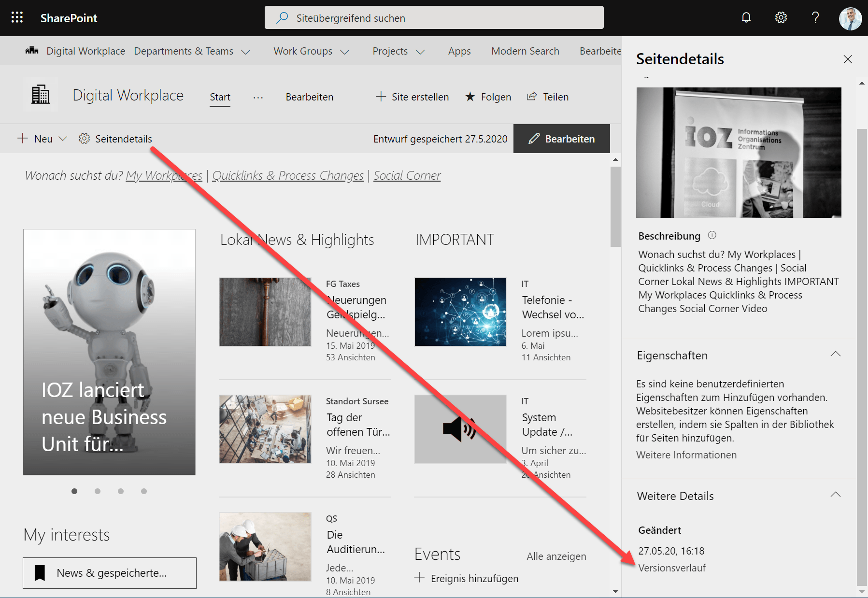Click the info icon next to Beschreibung
868x598 pixels.
[712, 235]
